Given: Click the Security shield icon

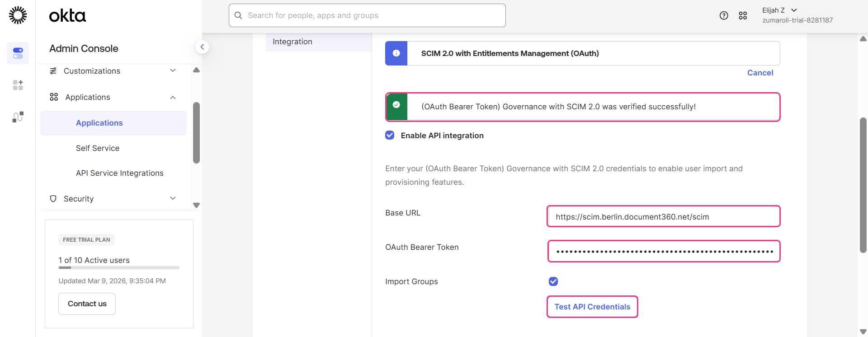Looking at the screenshot, I should 53,199.
